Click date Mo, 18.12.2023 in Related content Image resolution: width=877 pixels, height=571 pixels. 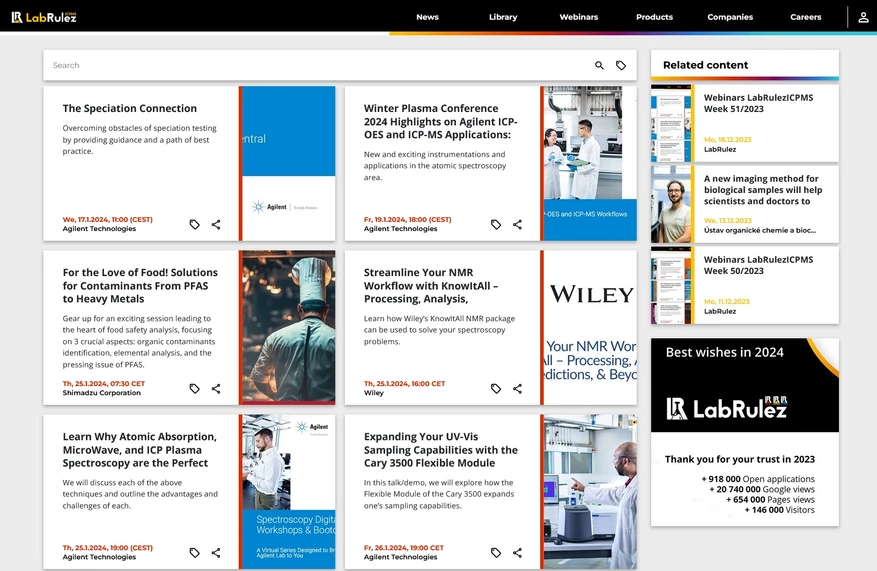[727, 139]
